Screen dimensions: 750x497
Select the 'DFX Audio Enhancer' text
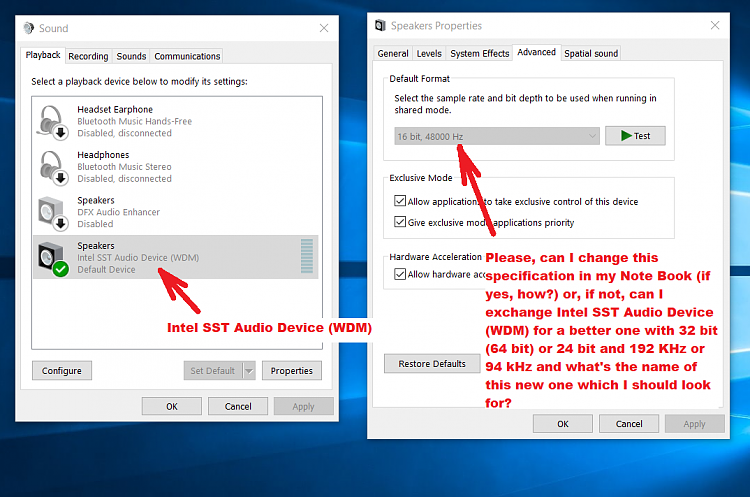119,212
